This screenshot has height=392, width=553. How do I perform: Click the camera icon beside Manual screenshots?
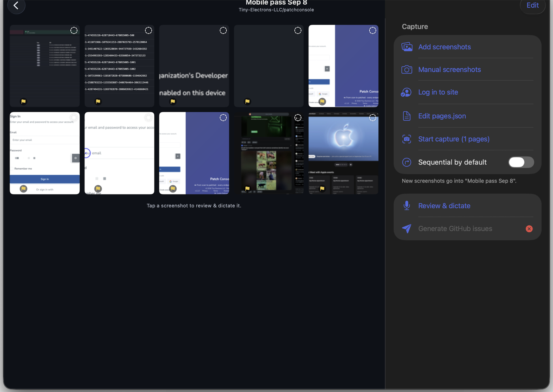click(x=407, y=70)
